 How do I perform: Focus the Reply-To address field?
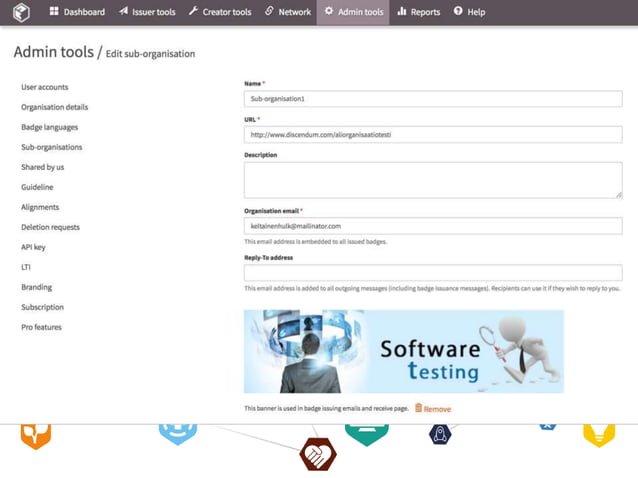click(433, 273)
